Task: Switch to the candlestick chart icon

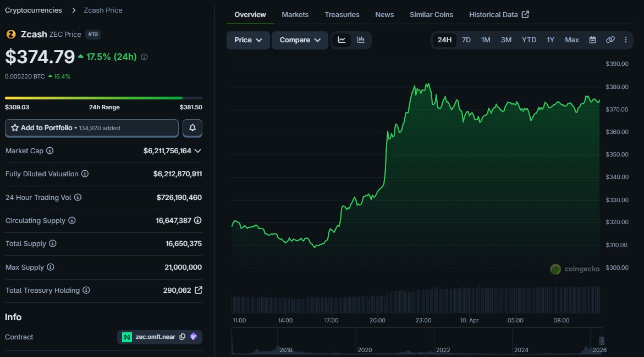Action: pos(361,40)
